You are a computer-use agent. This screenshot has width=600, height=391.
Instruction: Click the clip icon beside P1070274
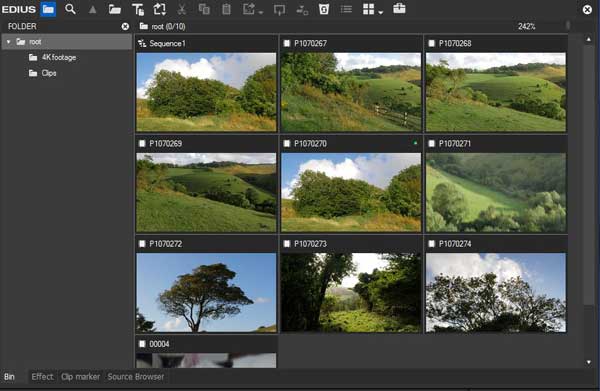pos(431,244)
